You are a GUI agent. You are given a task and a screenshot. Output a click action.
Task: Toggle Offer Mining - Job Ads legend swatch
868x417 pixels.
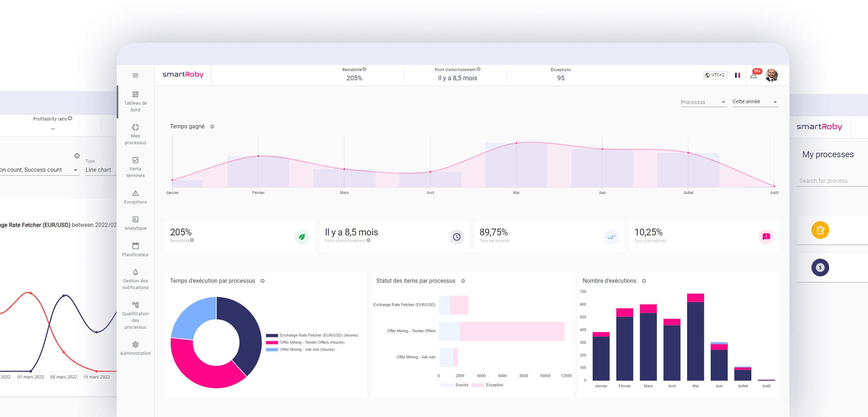(x=272, y=350)
